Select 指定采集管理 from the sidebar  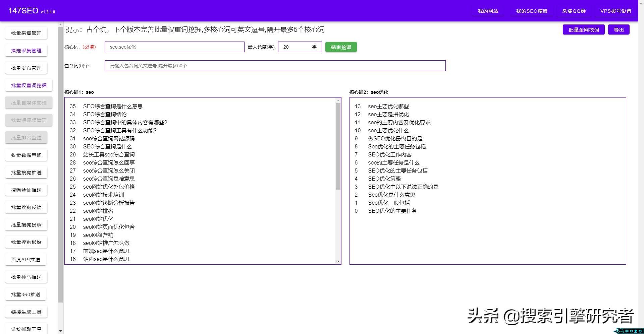tap(26, 50)
